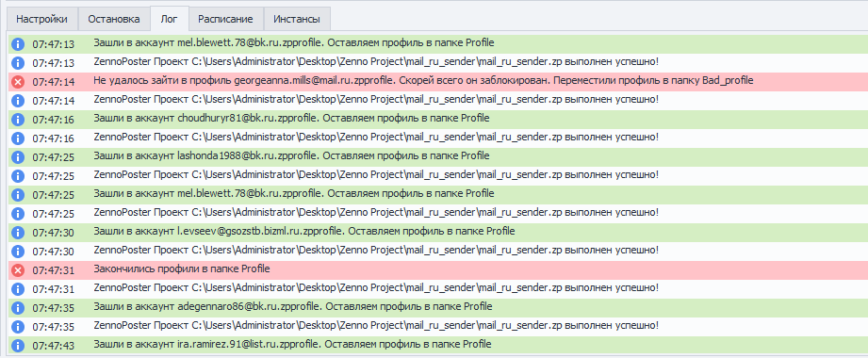Open the Расписание tab
This screenshot has width=868, height=358.
[x=226, y=19]
